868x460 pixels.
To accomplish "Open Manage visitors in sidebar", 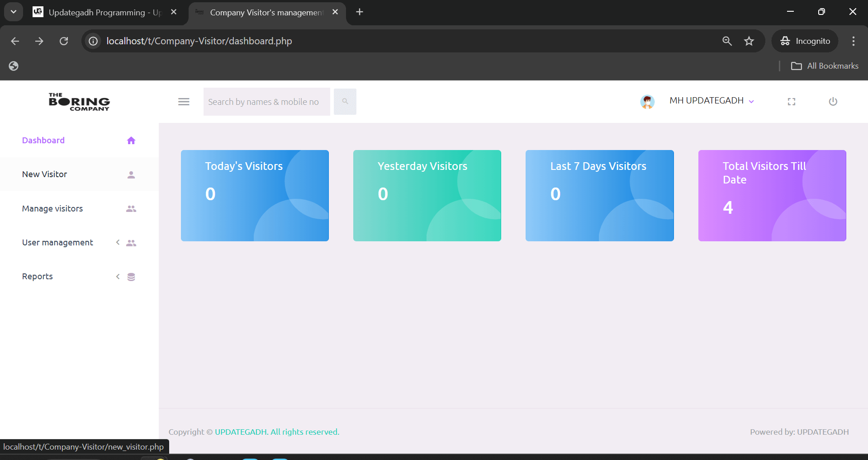I will click(52, 209).
